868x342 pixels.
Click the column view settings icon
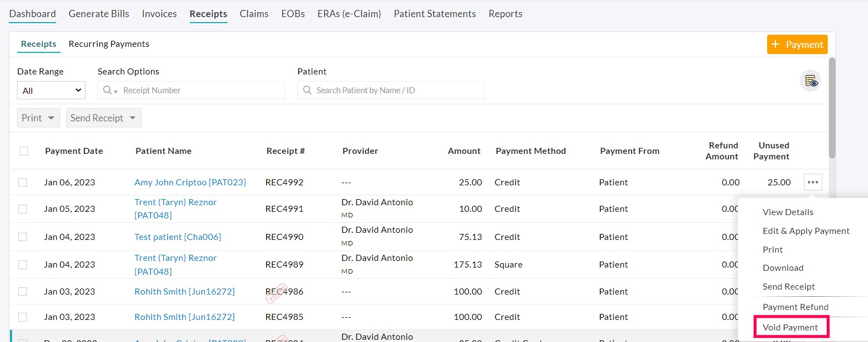[x=811, y=81]
